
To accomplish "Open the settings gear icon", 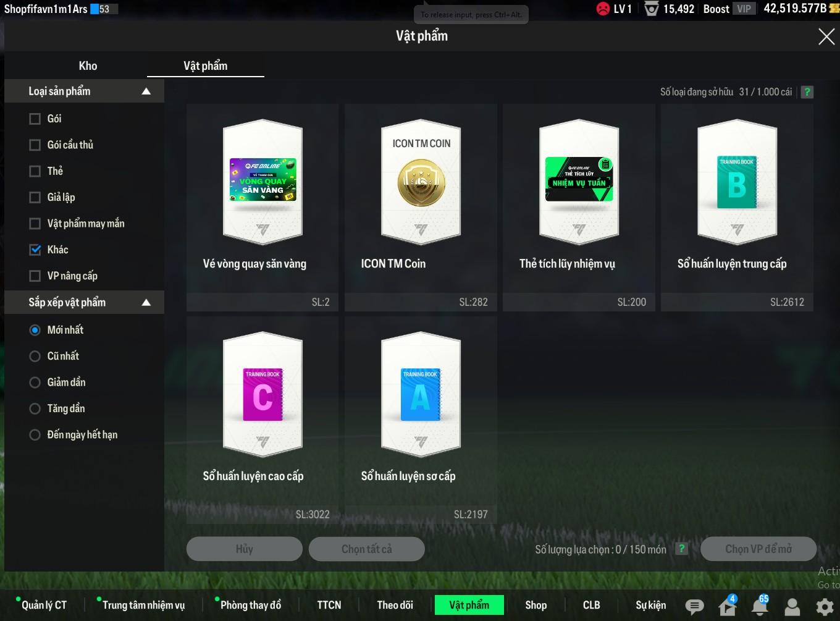I will (825, 606).
